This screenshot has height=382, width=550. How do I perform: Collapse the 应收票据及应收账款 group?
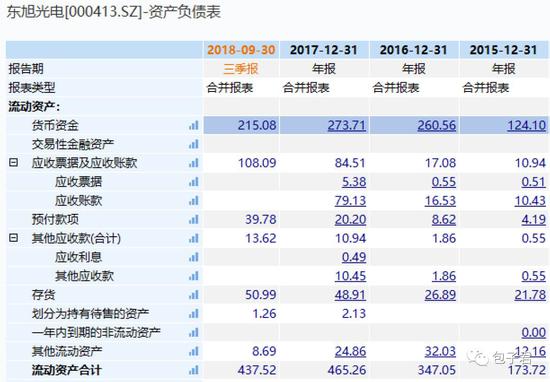[13, 162]
